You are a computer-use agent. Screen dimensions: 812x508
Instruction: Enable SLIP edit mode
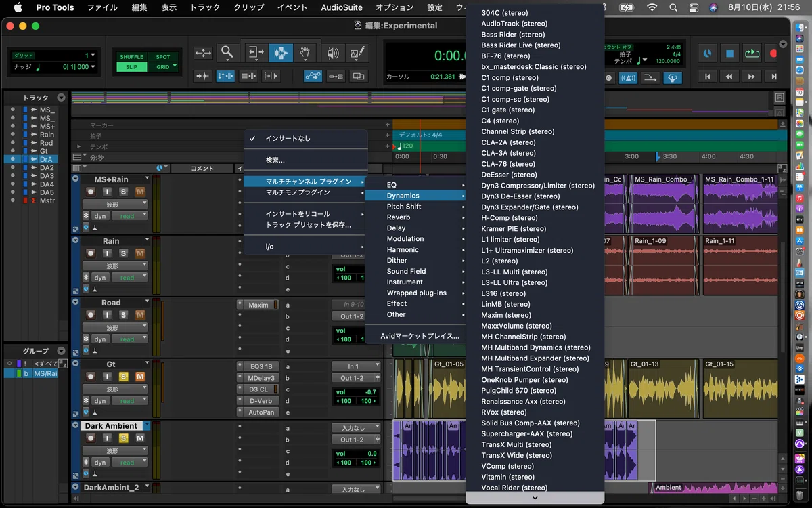coord(131,67)
